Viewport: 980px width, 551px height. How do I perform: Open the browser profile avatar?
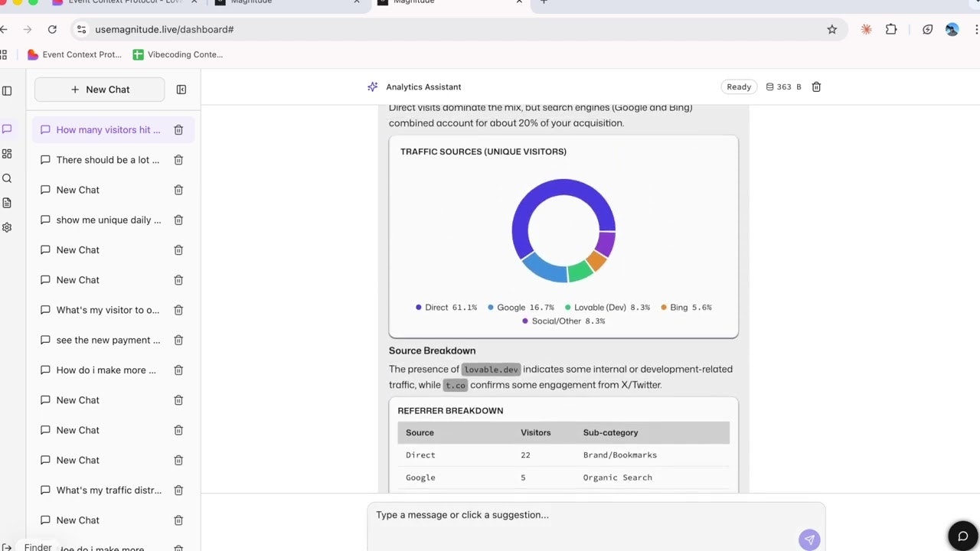coord(952,29)
